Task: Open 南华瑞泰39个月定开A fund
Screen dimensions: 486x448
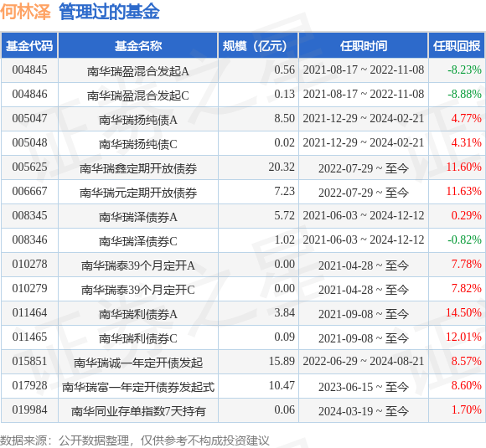Action: tap(138, 265)
